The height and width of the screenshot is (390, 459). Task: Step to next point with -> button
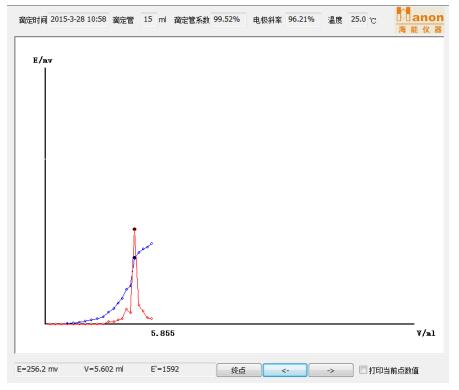[x=331, y=370]
